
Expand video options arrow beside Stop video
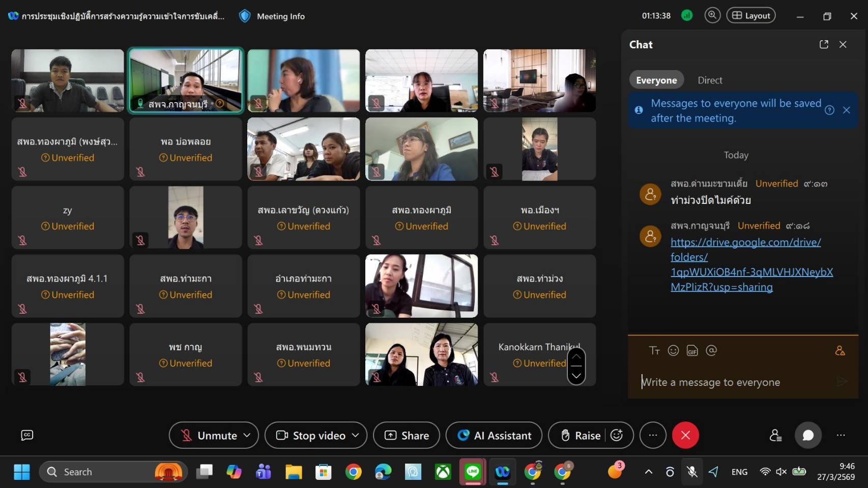pos(356,435)
